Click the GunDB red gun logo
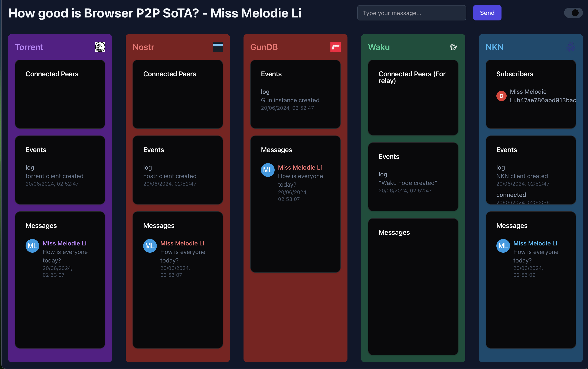The height and width of the screenshot is (369, 588). click(x=336, y=47)
